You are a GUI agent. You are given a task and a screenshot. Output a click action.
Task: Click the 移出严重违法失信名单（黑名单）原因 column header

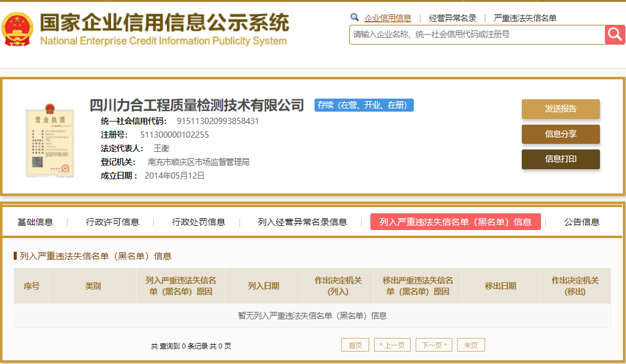[x=418, y=286]
